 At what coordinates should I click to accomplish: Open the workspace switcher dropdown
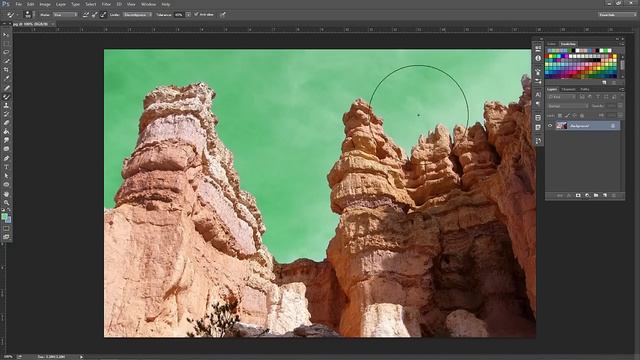[x=617, y=15]
